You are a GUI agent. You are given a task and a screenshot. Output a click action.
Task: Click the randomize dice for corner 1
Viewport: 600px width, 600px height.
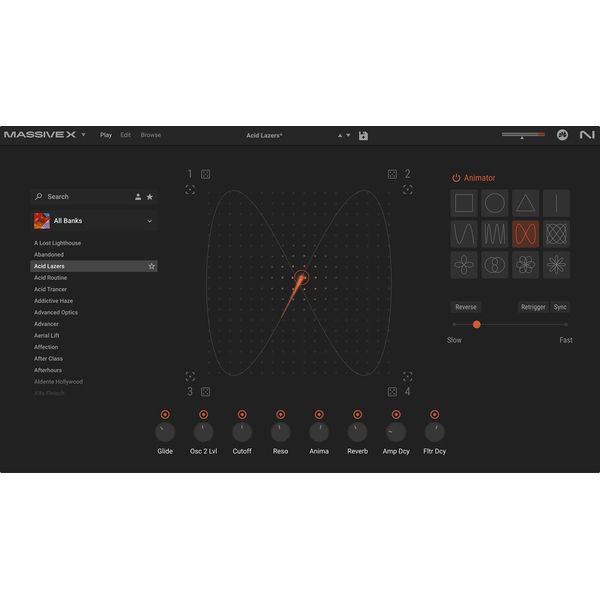(x=205, y=174)
